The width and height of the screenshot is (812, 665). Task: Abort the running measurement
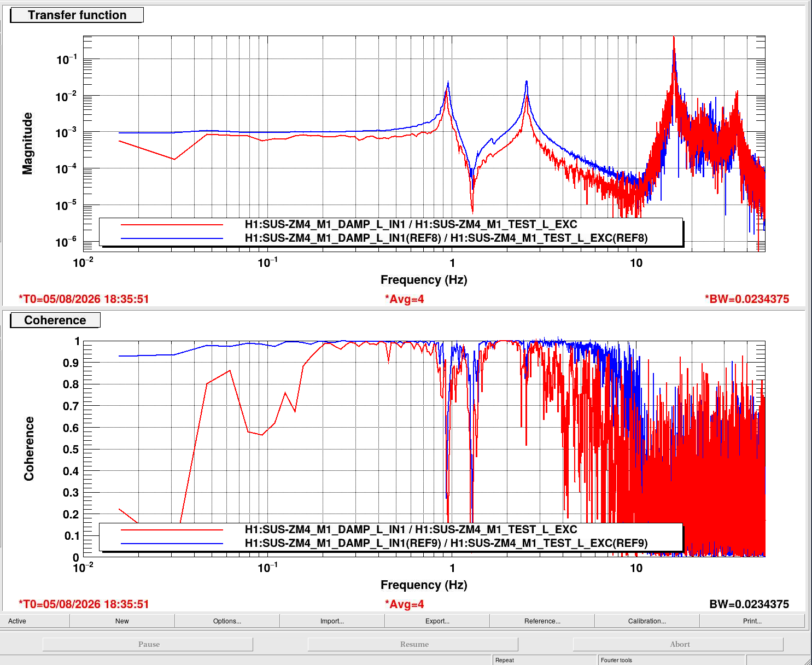point(679,644)
